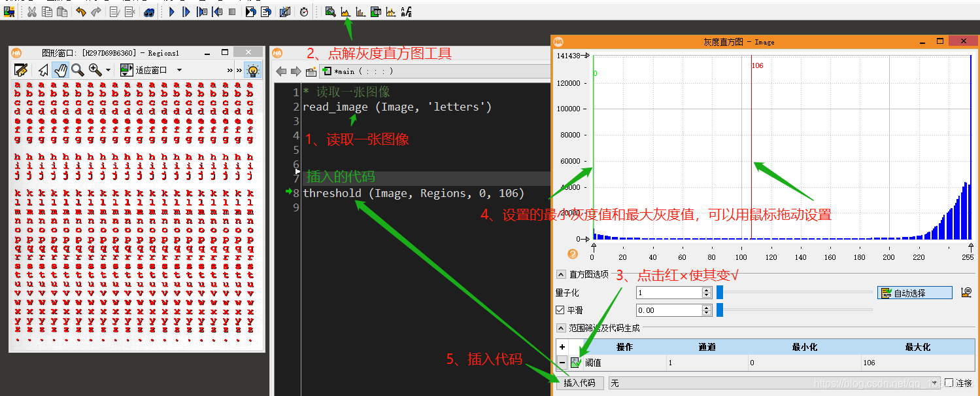Image resolution: width=980 pixels, height=396 pixels.
Task: Click the 平滑 value input field
Action: click(669, 310)
